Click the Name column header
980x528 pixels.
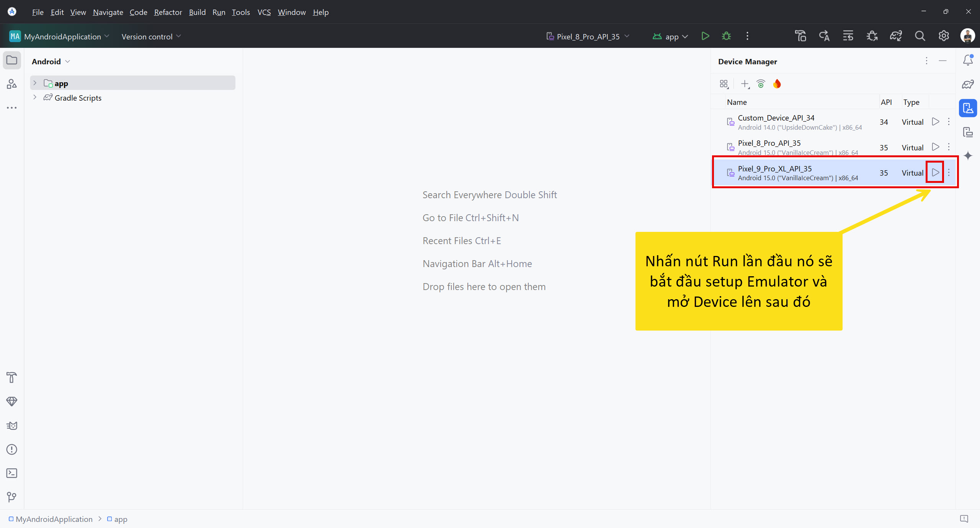[x=737, y=102]
